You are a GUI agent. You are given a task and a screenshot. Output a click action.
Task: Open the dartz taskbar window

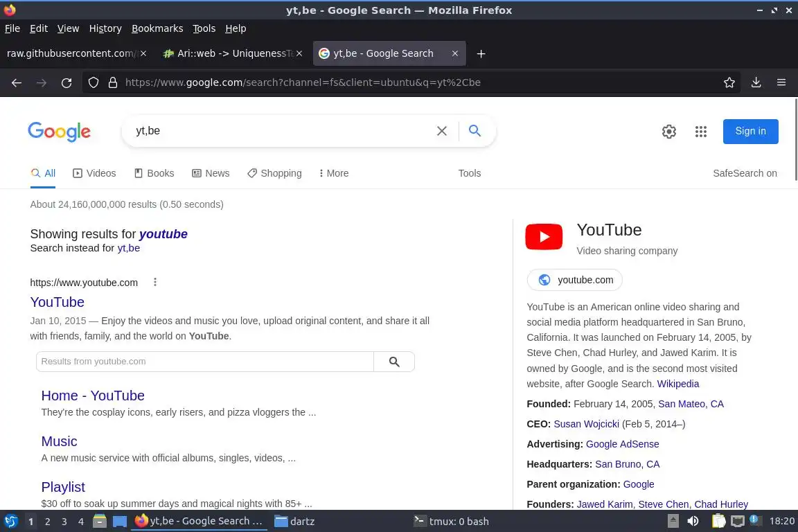(x=294, y=522)
